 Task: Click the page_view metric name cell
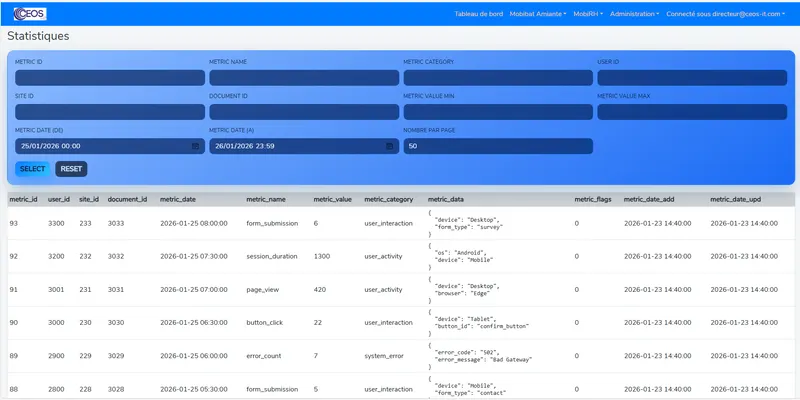262,290
